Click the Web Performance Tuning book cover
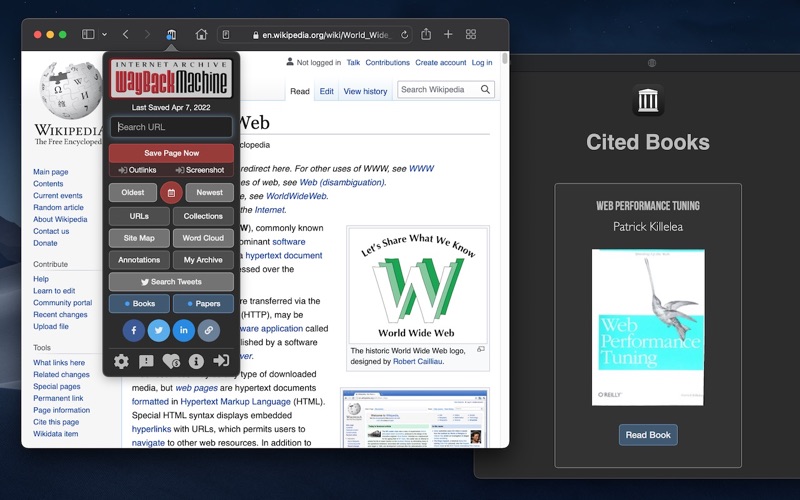The height and width of the screenshot is (500, 800). (x=648, y=328)
